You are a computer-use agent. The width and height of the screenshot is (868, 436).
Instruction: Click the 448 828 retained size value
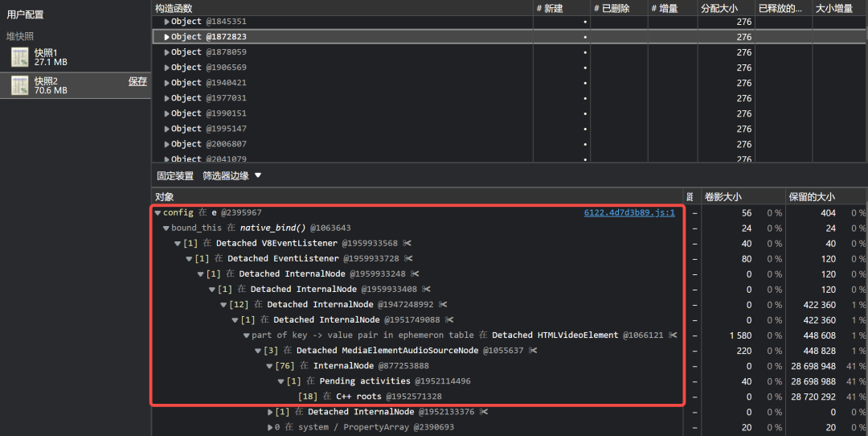pyautogui.click(x=819, y=351)
